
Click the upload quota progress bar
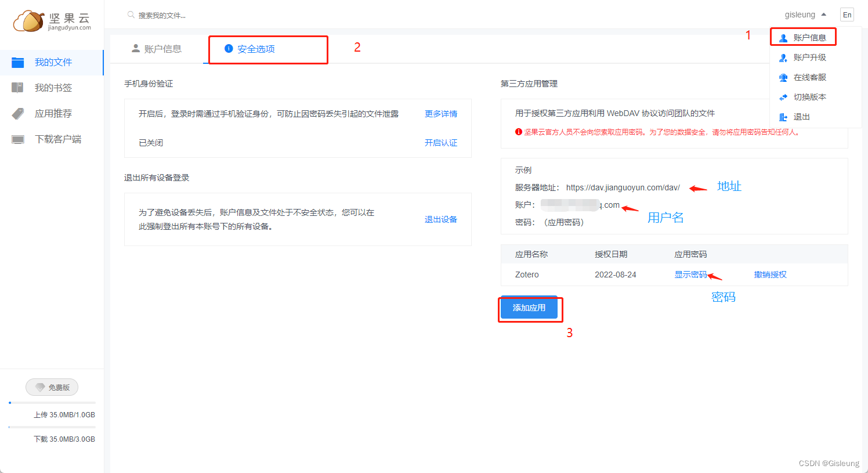pos(52,402)
